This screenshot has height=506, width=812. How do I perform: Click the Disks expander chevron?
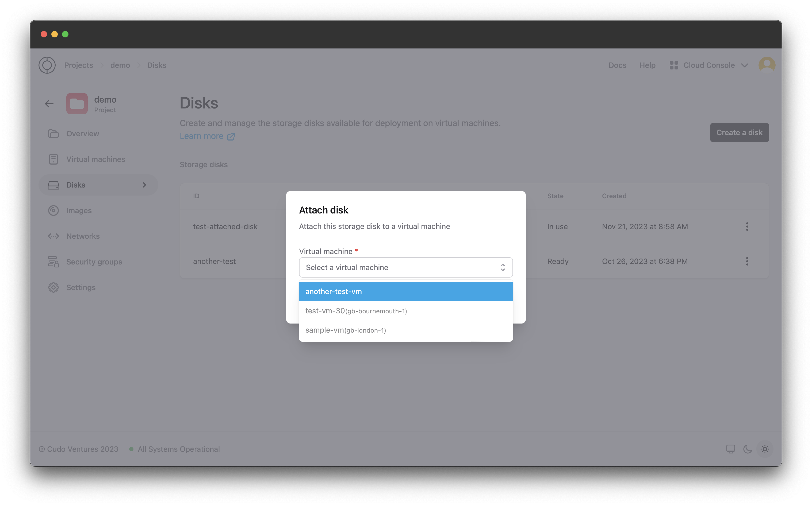[x=144, y=185]
